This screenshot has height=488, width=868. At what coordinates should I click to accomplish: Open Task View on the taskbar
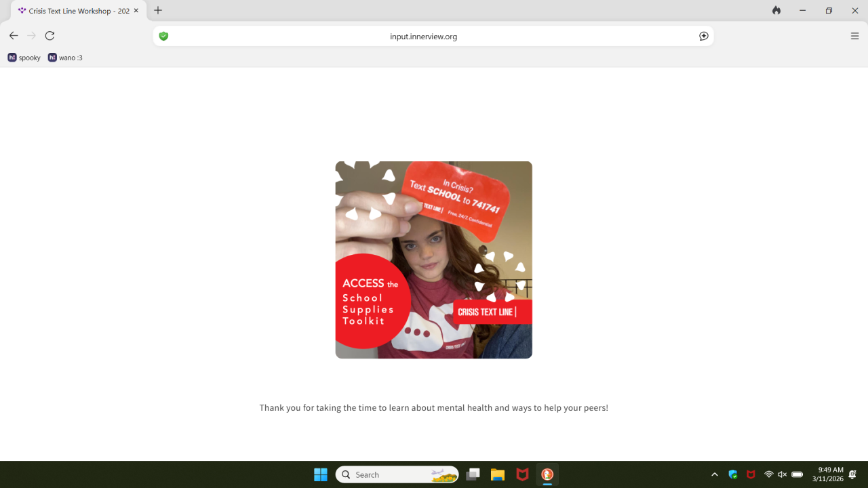point(473,474)
